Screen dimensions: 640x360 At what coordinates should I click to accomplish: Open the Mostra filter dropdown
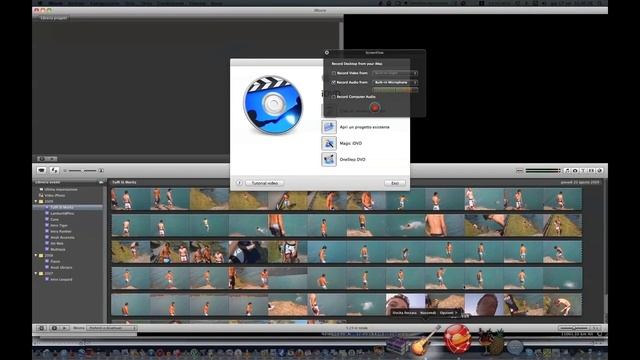(112, 328)
